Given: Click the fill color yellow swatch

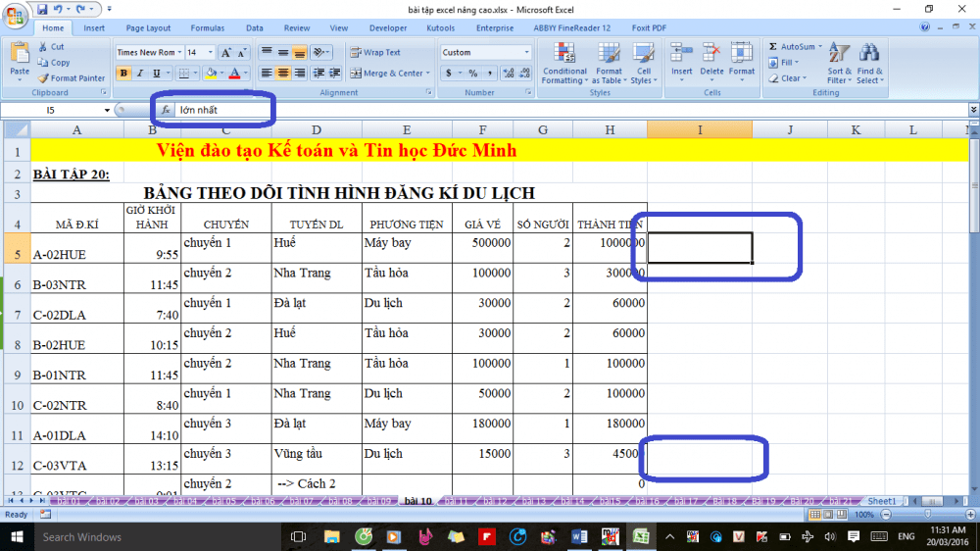Looking at the screenshot, I should pos(212,74).
